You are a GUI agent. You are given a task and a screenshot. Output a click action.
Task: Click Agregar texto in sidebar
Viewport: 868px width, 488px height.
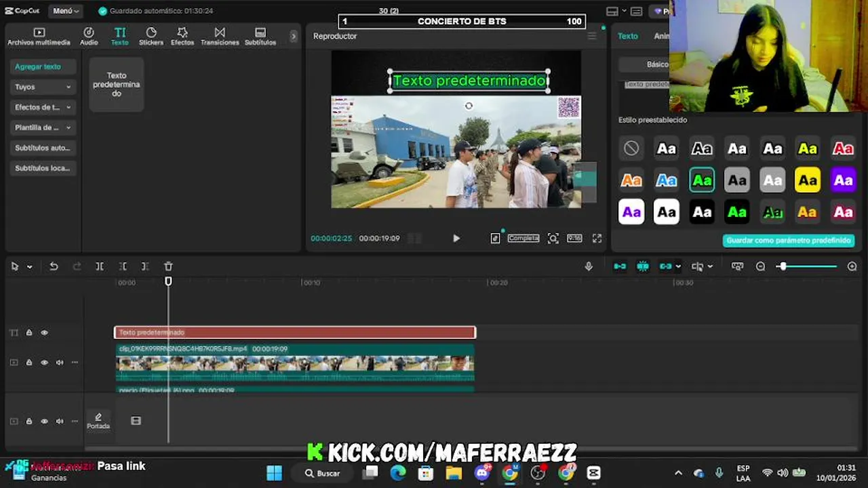tap(43, 66)
